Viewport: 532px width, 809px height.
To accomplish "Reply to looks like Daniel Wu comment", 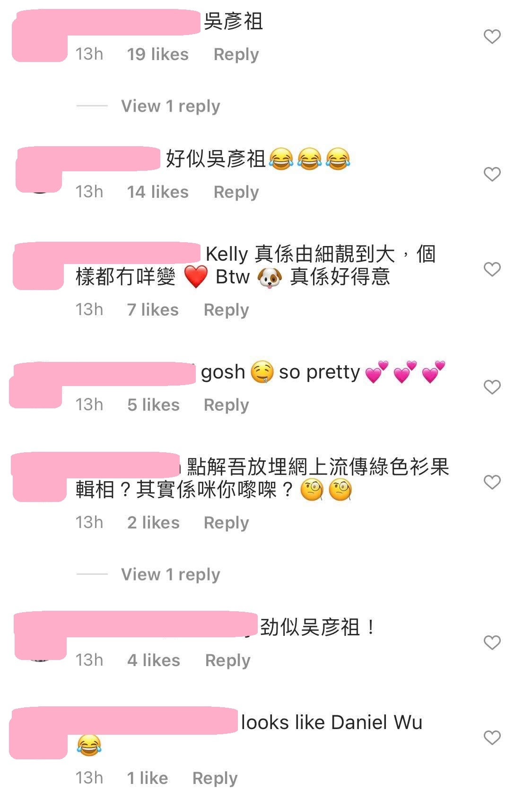I will pyautogui.click(x=215, y=778).
